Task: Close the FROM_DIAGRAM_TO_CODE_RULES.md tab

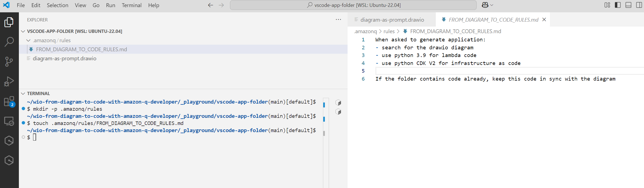Action: (x=544, y=19)
